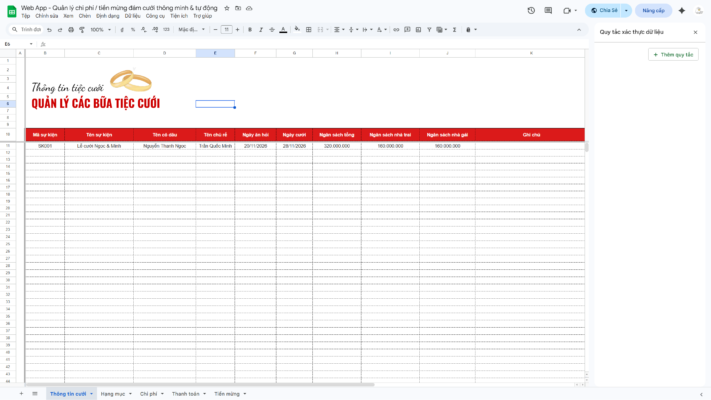Open the all sheets list button

tap(35, 394)
